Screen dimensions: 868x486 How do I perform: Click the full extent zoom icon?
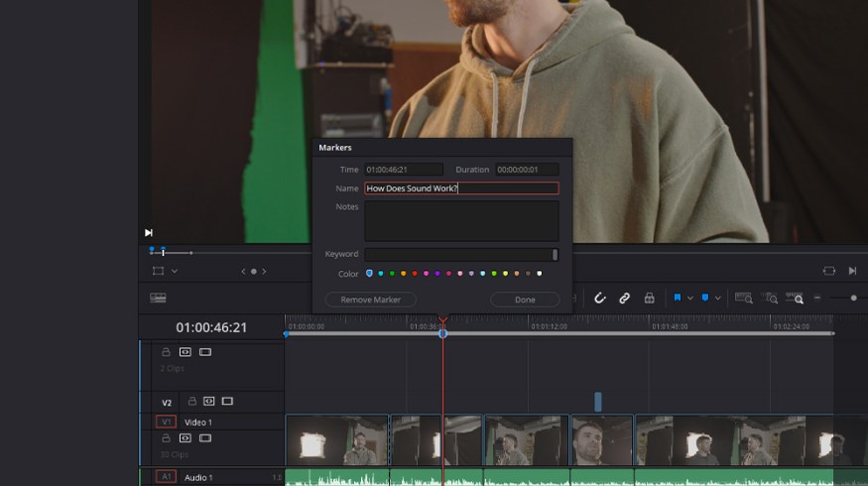(x=743, y=298)
